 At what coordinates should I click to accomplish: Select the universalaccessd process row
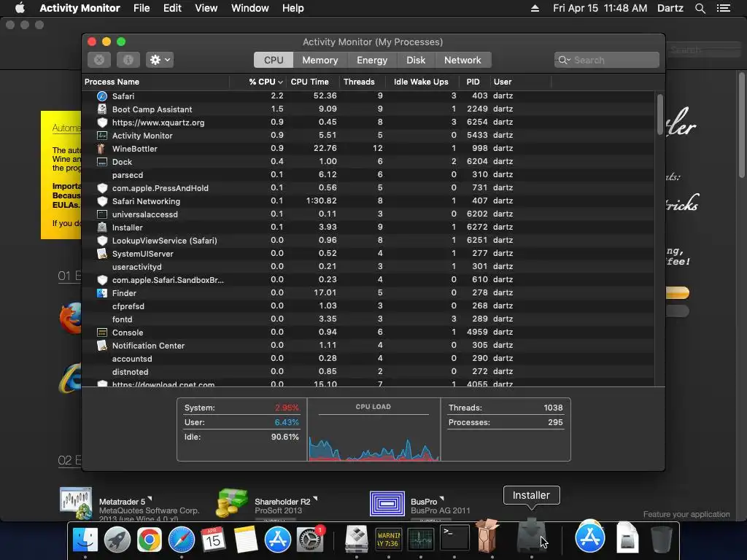pyautogui.click(x=368, y=214)
